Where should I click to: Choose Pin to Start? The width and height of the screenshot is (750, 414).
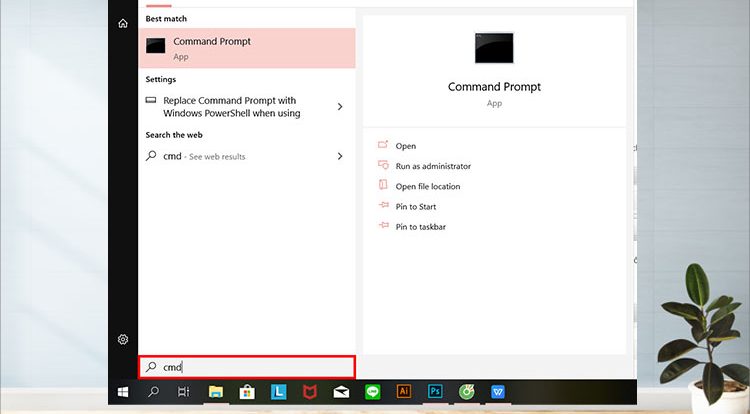tap(416, 207)
